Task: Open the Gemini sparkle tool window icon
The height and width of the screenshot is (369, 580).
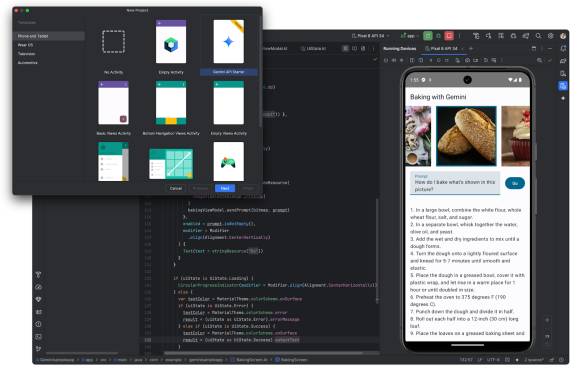Action: point(563,98)
